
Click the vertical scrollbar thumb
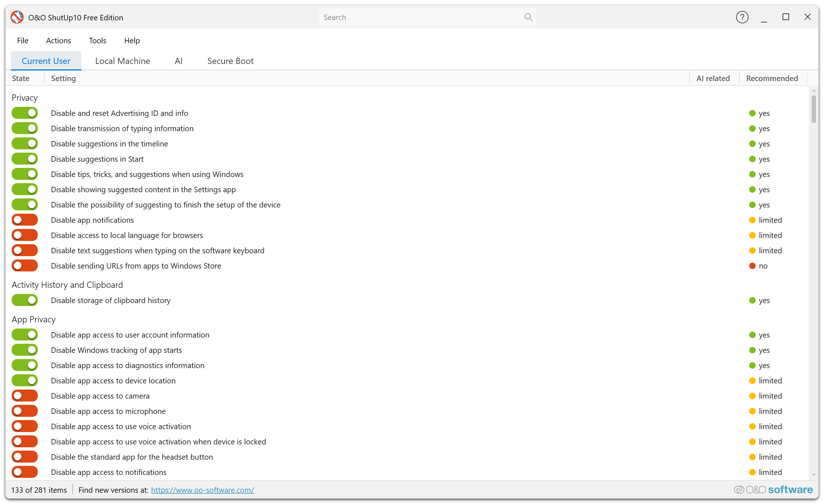813,109
